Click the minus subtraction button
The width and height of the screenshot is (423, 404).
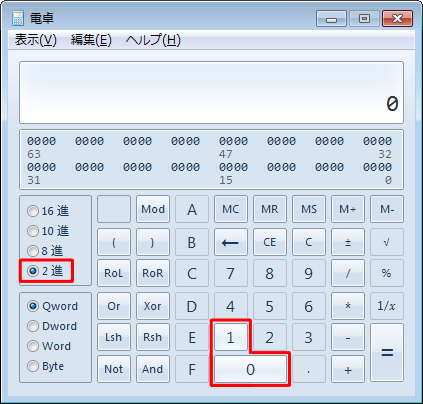[348, 337]
